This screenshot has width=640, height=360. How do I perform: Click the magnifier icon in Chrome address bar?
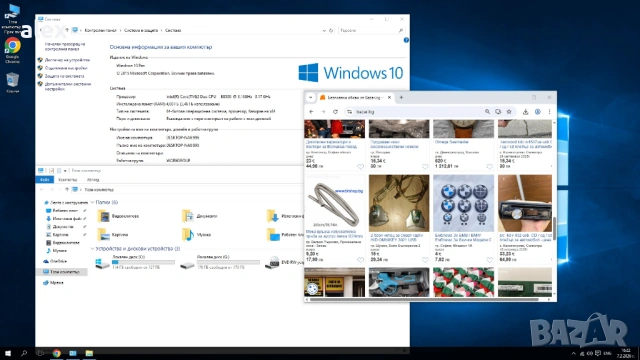[x=487, y=111]
